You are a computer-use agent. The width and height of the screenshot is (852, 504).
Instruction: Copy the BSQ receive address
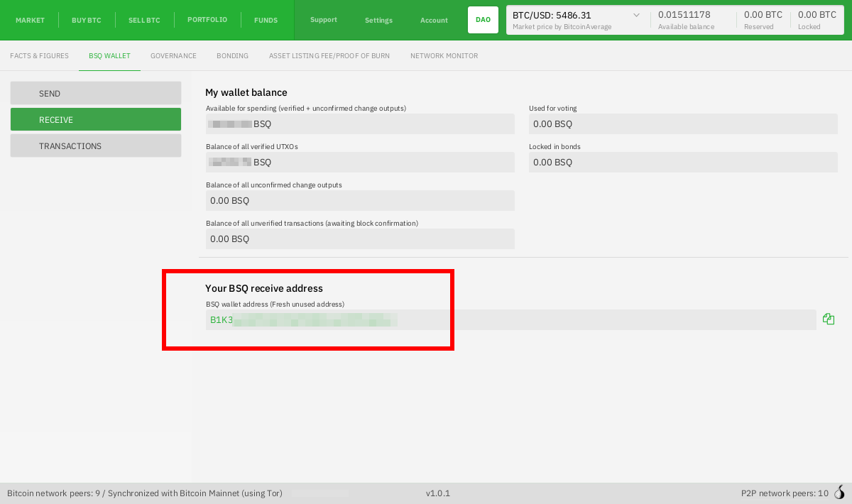[x=829, y=319]
